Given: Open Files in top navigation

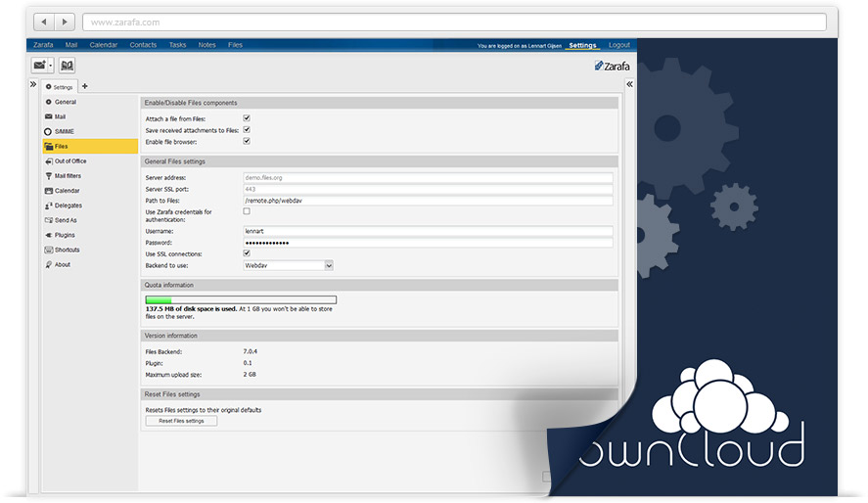Looking at the screenshot, I should click(235, 45).
